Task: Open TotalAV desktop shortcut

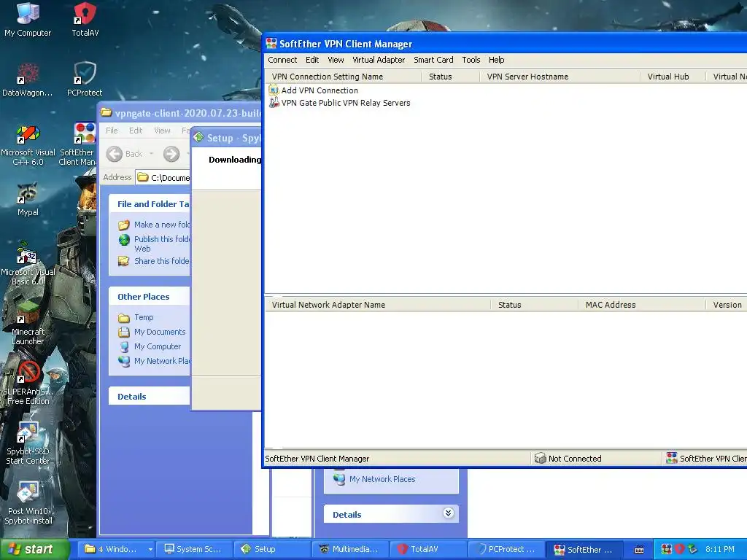Action: (x=85, y=19)
